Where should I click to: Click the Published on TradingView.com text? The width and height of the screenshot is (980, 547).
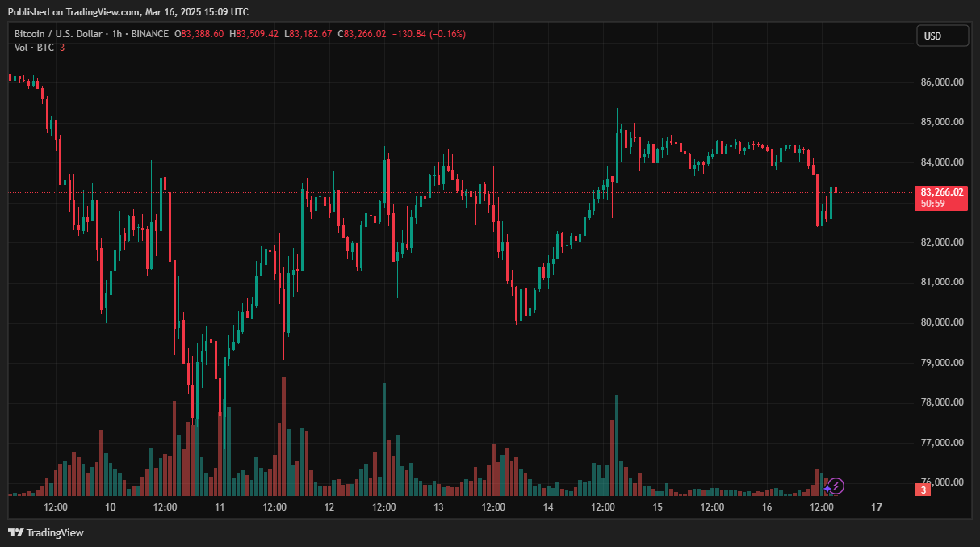(x=128, y=11)
